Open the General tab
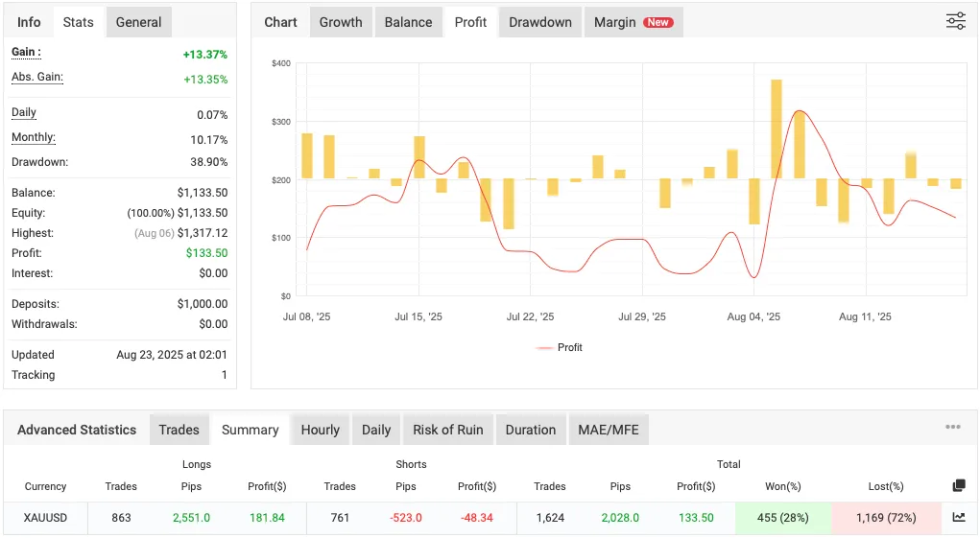 click(x=138, y=22)
